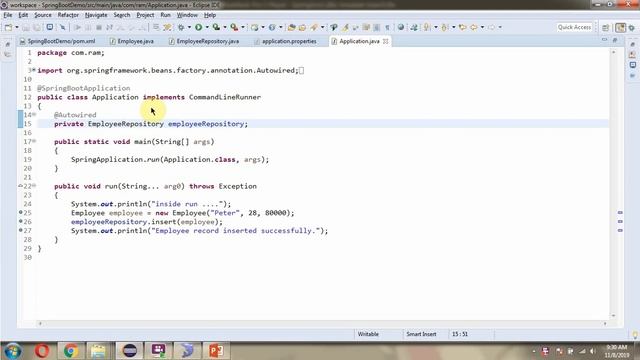Open the Run icon dropdown arrow

click(207, 27)
